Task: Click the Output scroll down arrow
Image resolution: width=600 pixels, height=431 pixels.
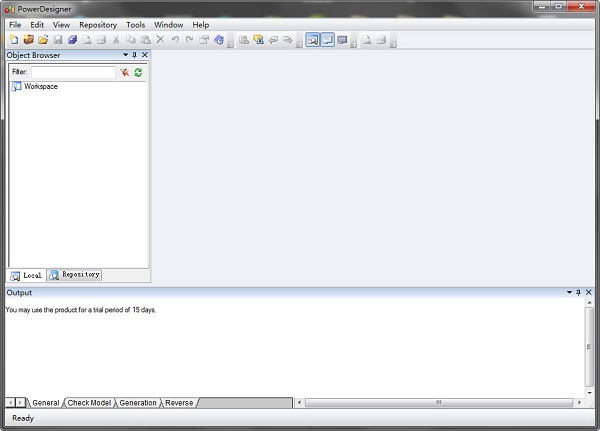Action: [x=589, y=393]
